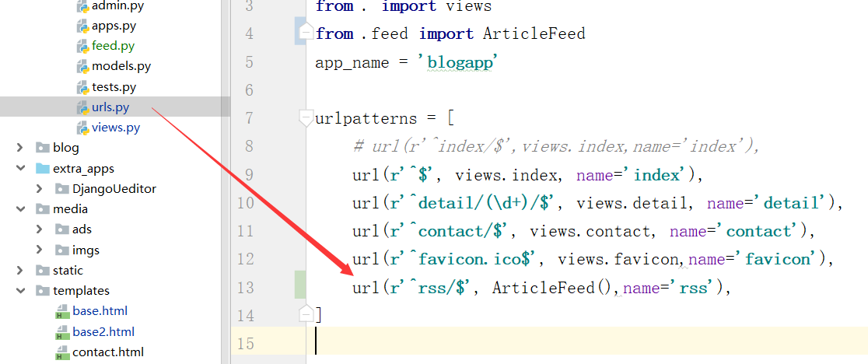The image size is (868, 364).
Task: Collapse the templates folder
Action: coord(20,291)
